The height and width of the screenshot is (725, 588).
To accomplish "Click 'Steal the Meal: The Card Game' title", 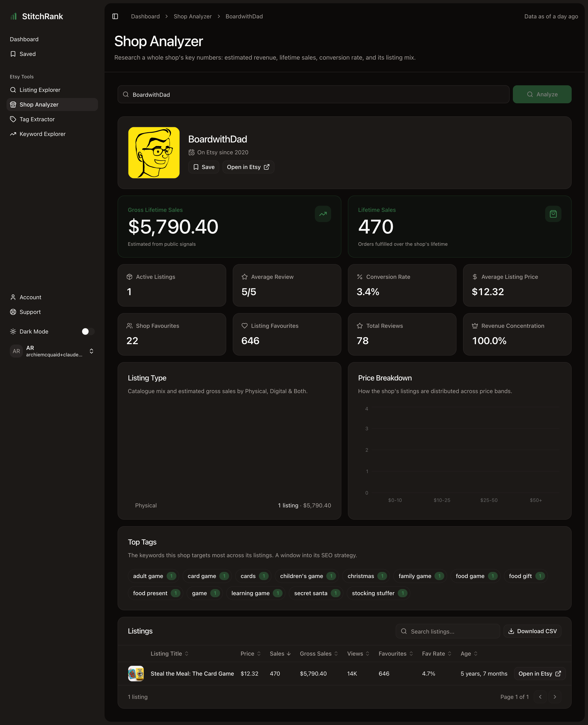I will pos(192,674).
